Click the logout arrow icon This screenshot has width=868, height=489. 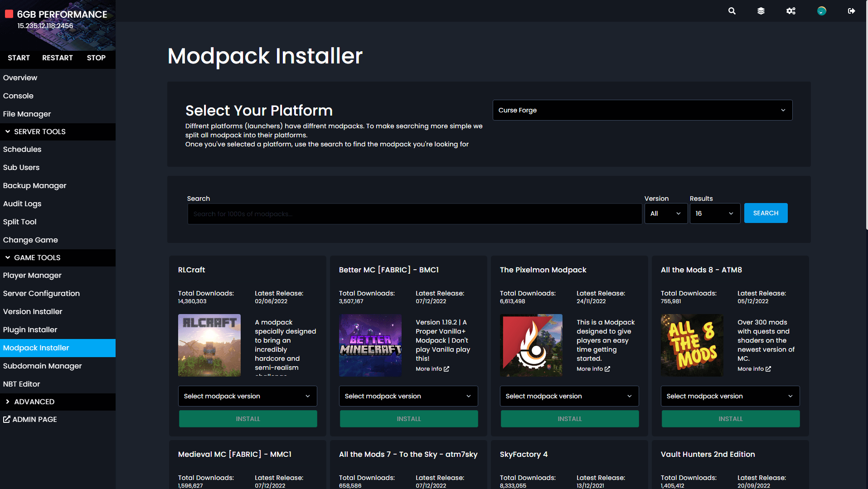tap(852, 11)
